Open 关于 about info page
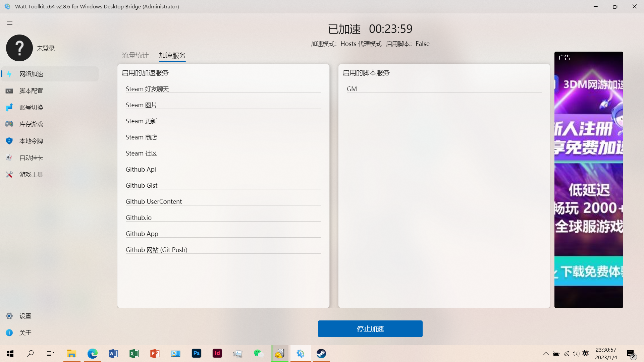Screen dimensions: 644x362 [x=25, y=333]
